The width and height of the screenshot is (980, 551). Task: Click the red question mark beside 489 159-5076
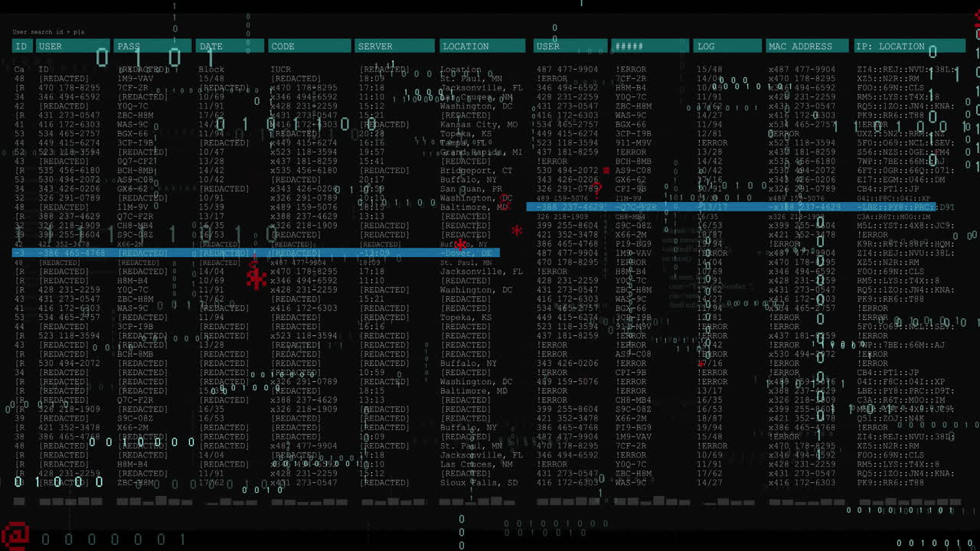coord(597,191)
